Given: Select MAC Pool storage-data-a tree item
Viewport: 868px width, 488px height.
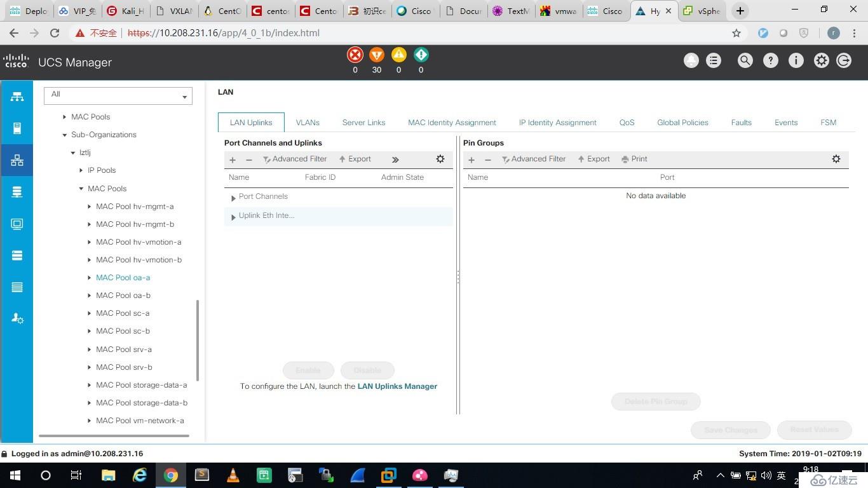Looking at the screenshot, I should [141, 385].
